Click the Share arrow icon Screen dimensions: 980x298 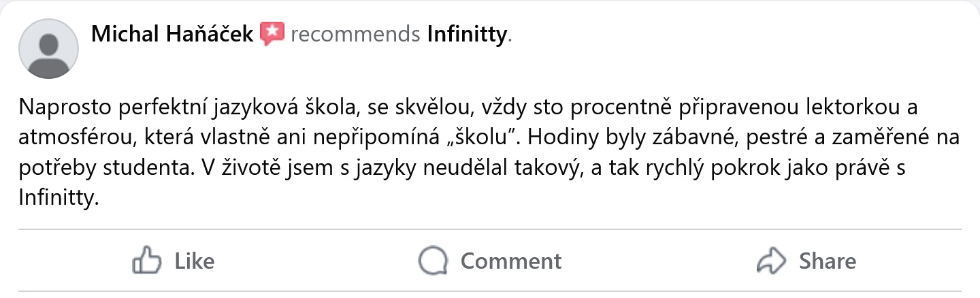tap(772, 261)
